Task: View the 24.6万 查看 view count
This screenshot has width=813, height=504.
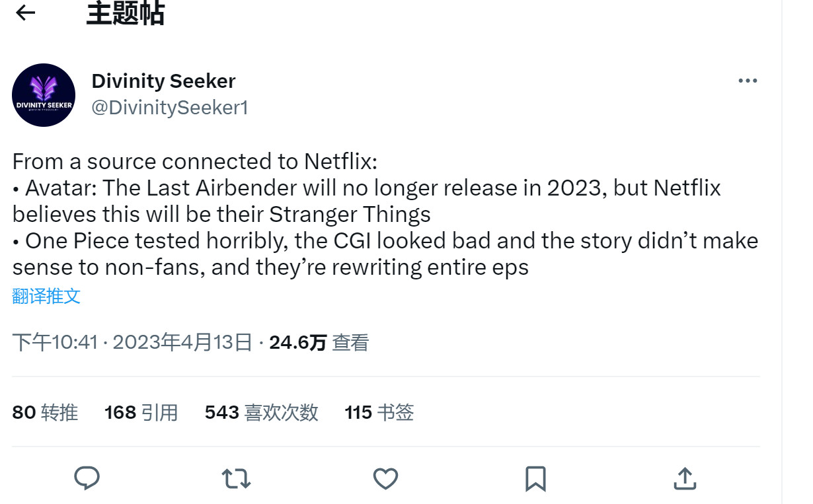Action: tap(319, 342)
